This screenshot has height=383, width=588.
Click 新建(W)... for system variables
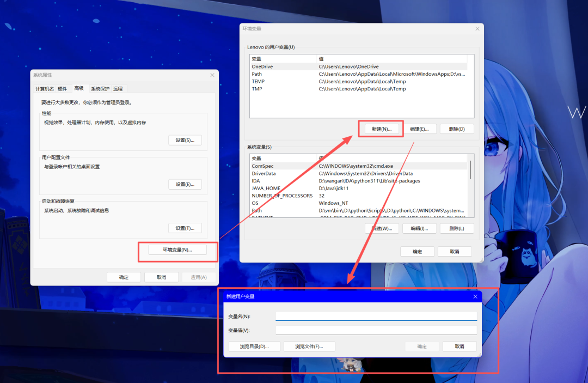pyautogui.click(x=382, y=228)
